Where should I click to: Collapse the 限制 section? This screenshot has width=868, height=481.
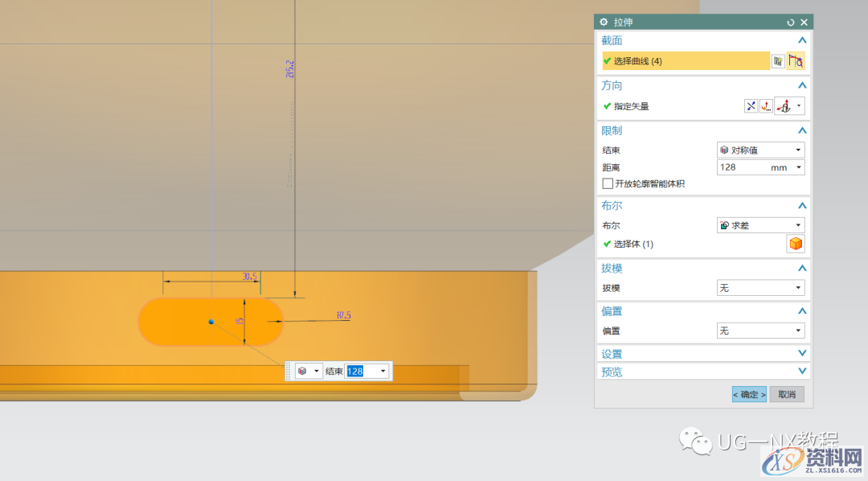point(801,130)
